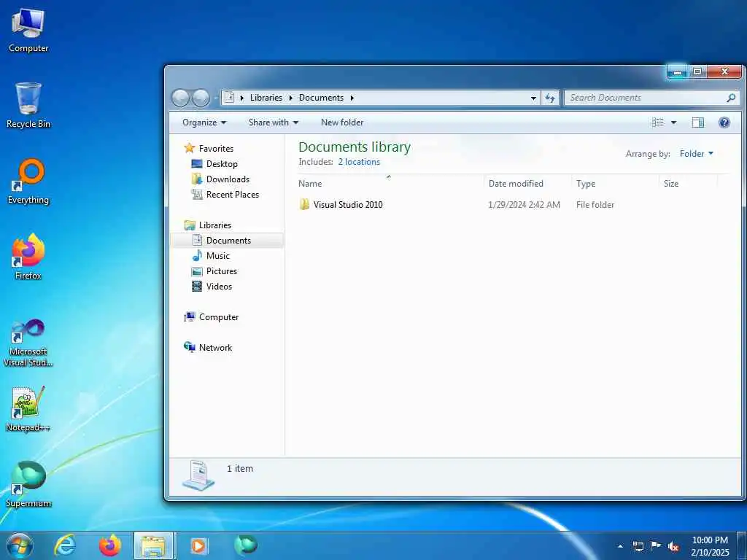Expand the address bar history dropdown
The height and width of the screenshot is (560, 747).
click(533, 98)
